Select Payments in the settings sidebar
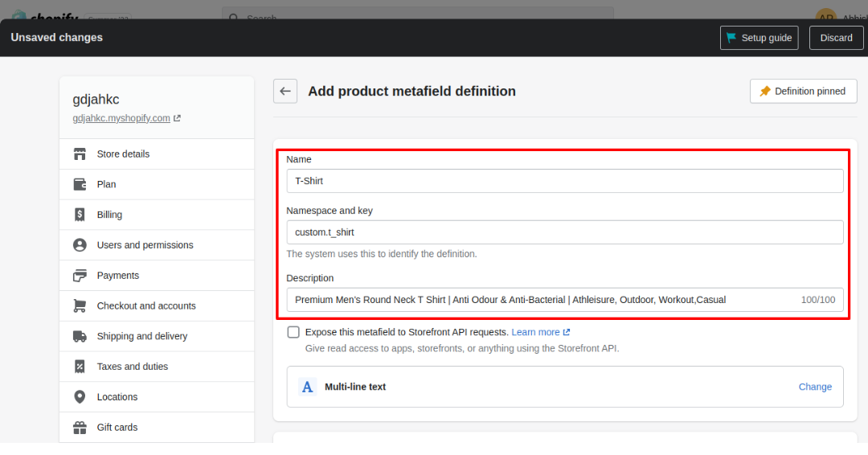The image size is (868, 455). point(157,275)
